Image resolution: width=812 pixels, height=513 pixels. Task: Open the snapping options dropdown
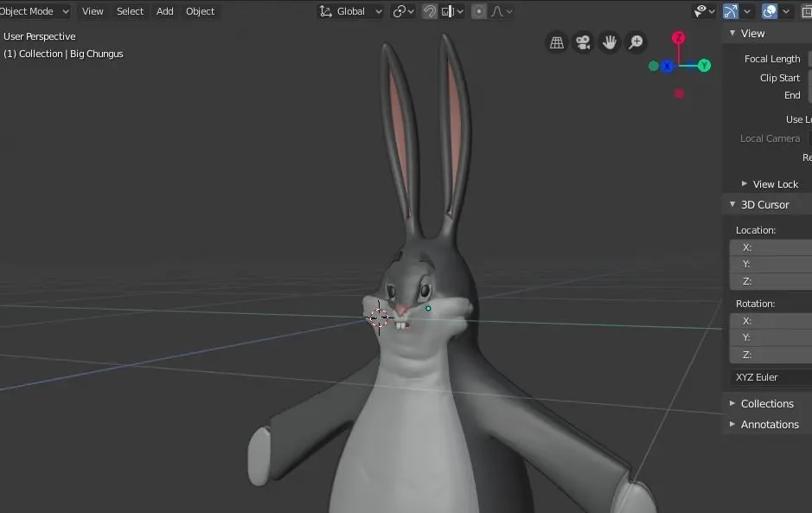point(452,11)
